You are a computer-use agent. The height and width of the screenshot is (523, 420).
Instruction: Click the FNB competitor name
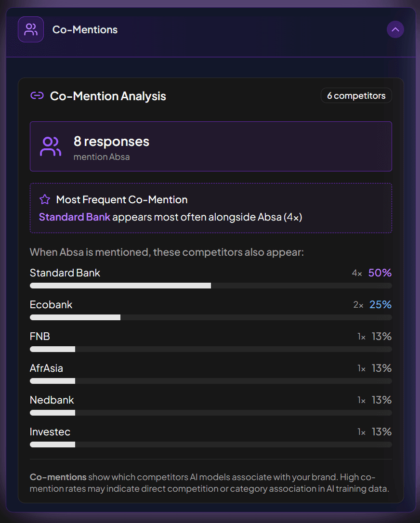(39, 336)
